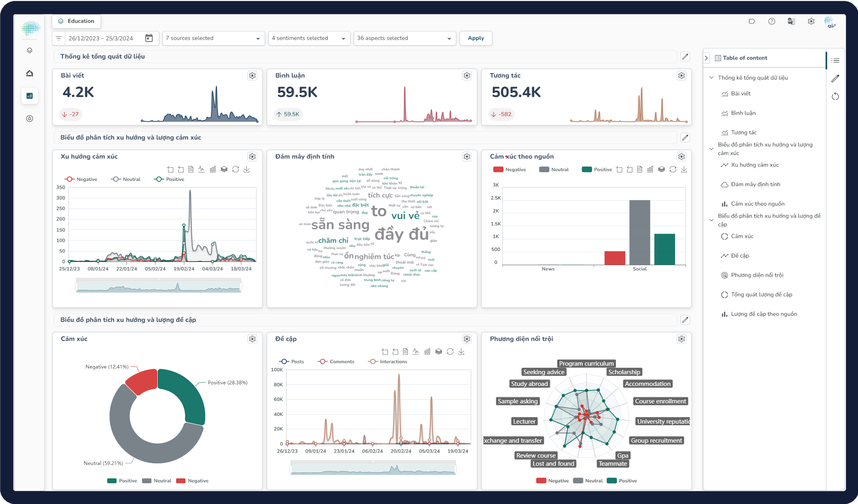858x504 pixels.
Task: Open top bar settings gear
Action: click(x=811, y=21)
